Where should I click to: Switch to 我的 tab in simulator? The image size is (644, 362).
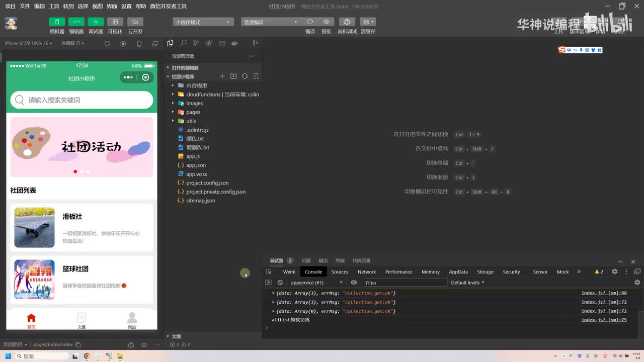[132, 321]
